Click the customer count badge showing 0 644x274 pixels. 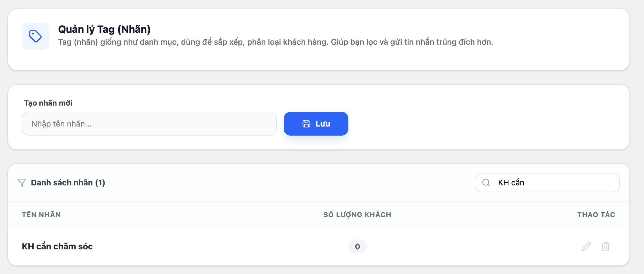tap(357, 247)
